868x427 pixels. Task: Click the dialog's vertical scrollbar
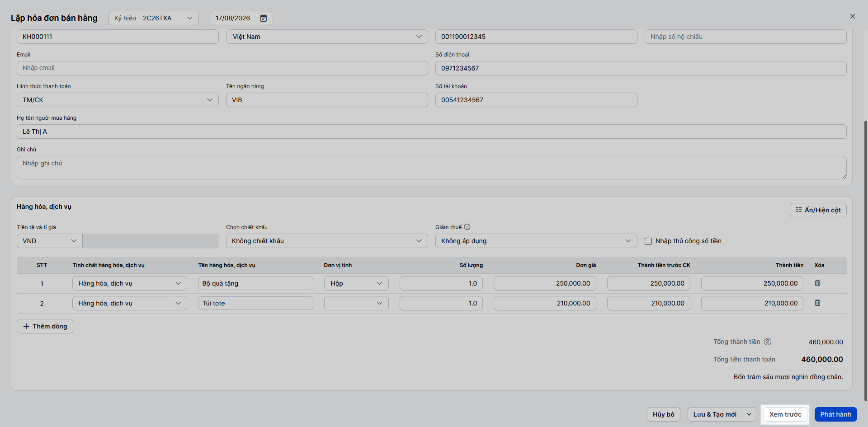tap(865, 260)
